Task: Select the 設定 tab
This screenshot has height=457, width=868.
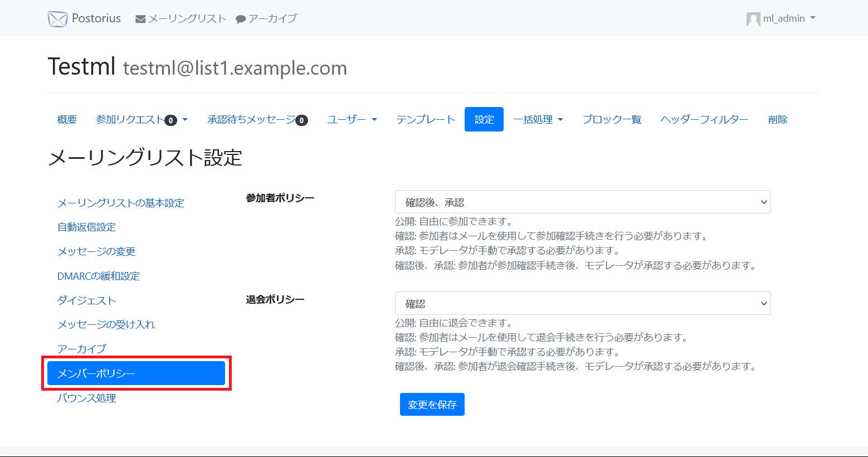Action: 484,119
